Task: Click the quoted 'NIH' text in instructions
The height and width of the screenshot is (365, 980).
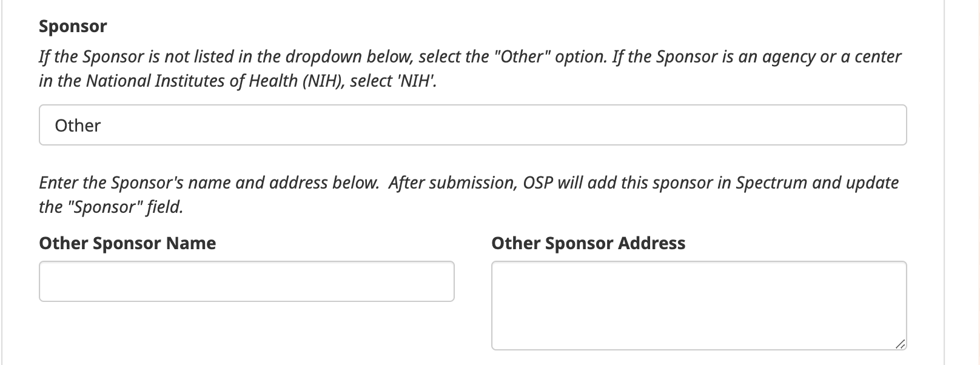Action: (416, 81)
